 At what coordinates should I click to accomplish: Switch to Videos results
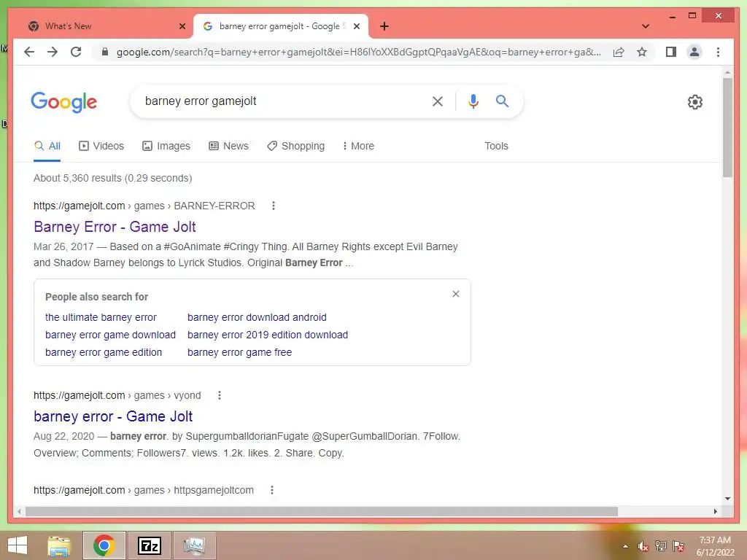[101, 146]
